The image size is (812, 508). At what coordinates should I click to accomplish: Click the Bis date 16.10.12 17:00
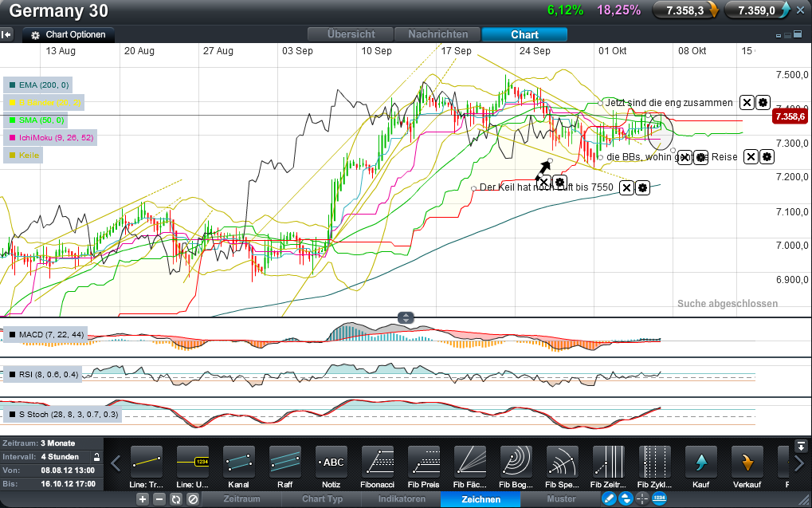tap(69, 483)
